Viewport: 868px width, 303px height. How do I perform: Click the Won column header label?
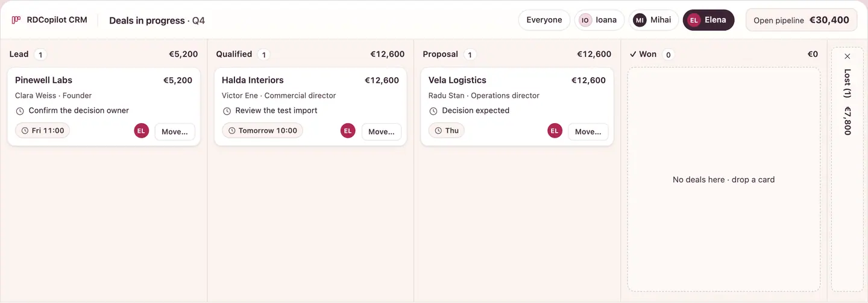648,54
